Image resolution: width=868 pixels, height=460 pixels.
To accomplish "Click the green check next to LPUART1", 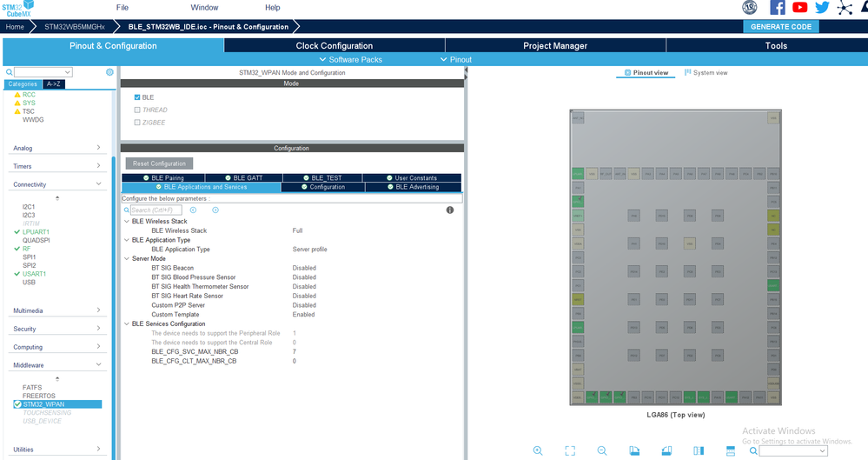I will [x=17, y=232].
